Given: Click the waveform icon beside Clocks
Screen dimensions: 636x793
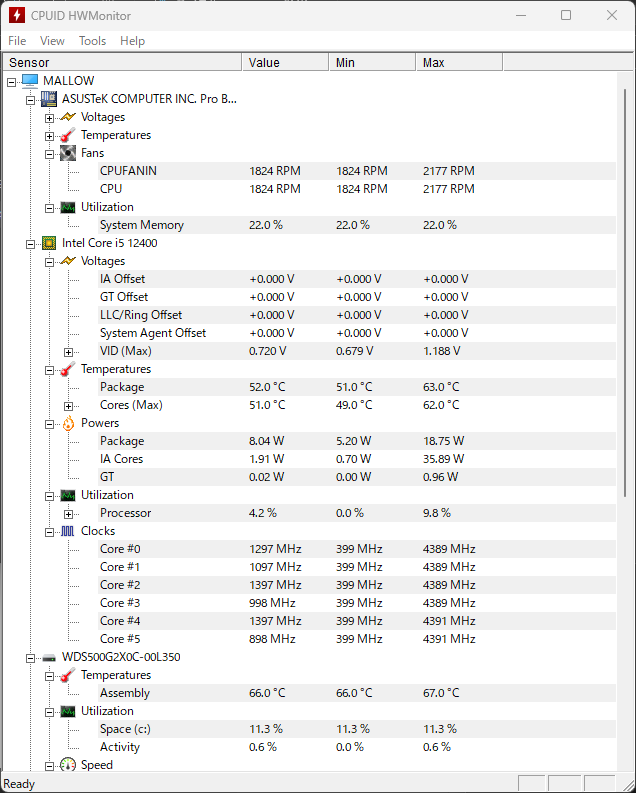Looking at the screenshot, I should [x=68, y=531].
